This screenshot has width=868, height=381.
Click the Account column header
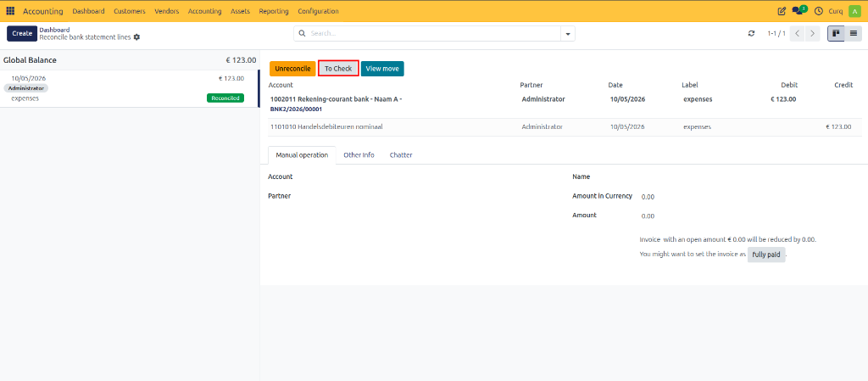click(280, 86)
